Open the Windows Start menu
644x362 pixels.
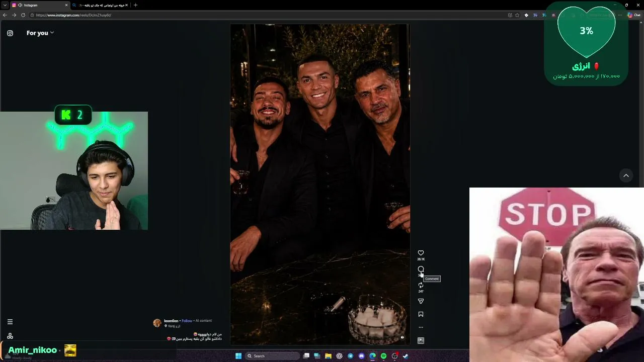(238, 356)
